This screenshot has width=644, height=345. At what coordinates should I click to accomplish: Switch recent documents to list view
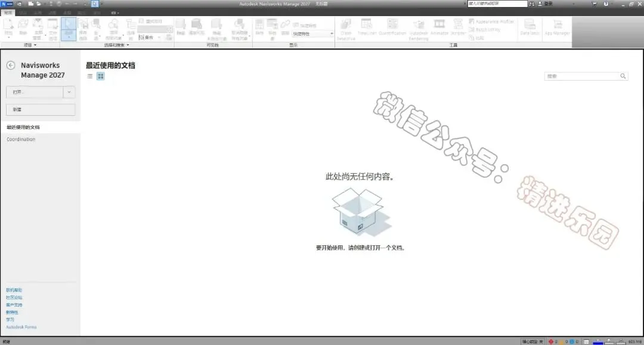pyautogui.click(x=90, y=76)
